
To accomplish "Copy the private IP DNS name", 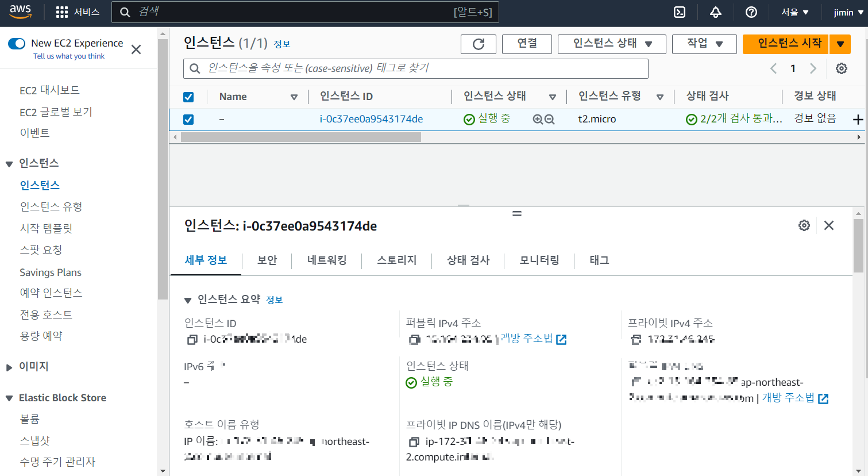I will coord(414,442).
